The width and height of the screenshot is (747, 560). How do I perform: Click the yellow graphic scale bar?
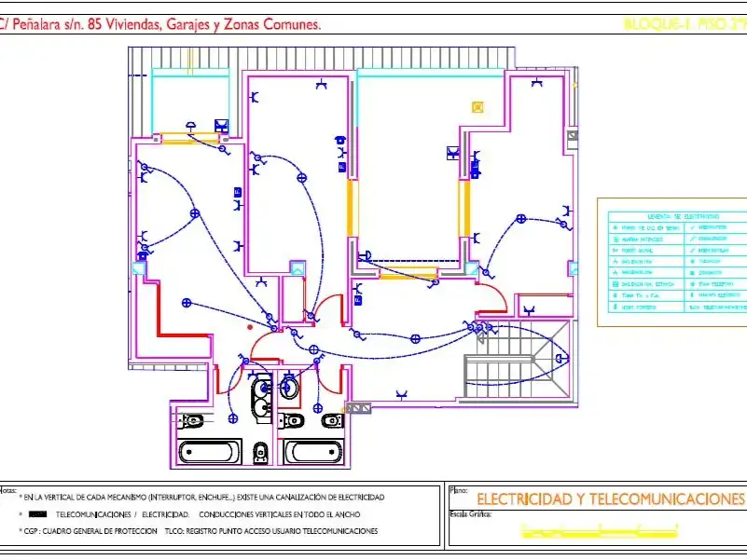click(600, 530)
